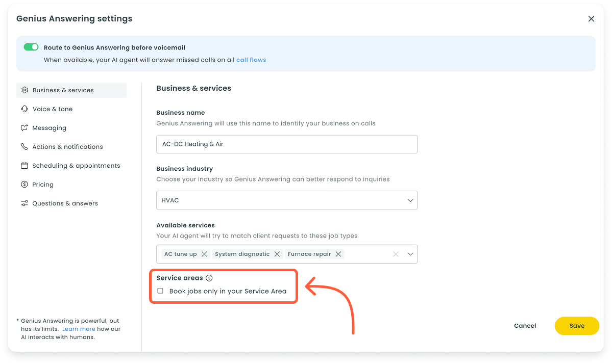The height and width of the screenshot is (364, 612).
Task: Click the Pricing dollar icon in sidebar
Action: (24, 185)
